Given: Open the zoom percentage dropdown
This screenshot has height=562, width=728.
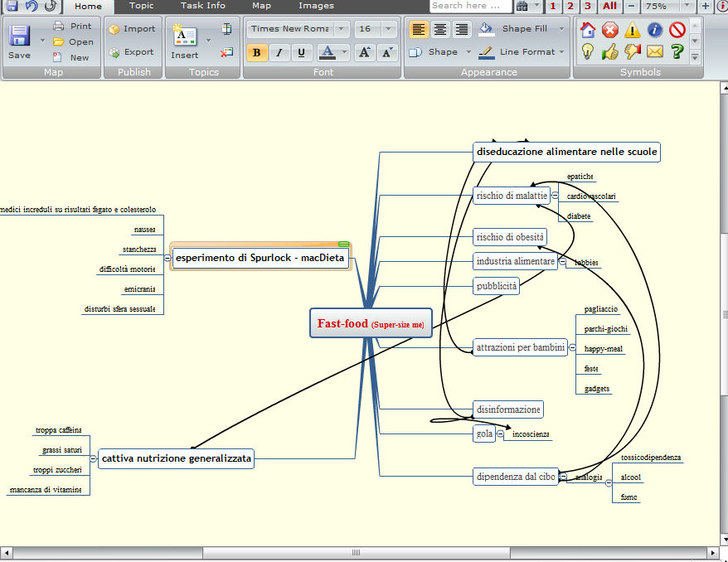Looking at the screenshot, I should click(x=687, y=6).
